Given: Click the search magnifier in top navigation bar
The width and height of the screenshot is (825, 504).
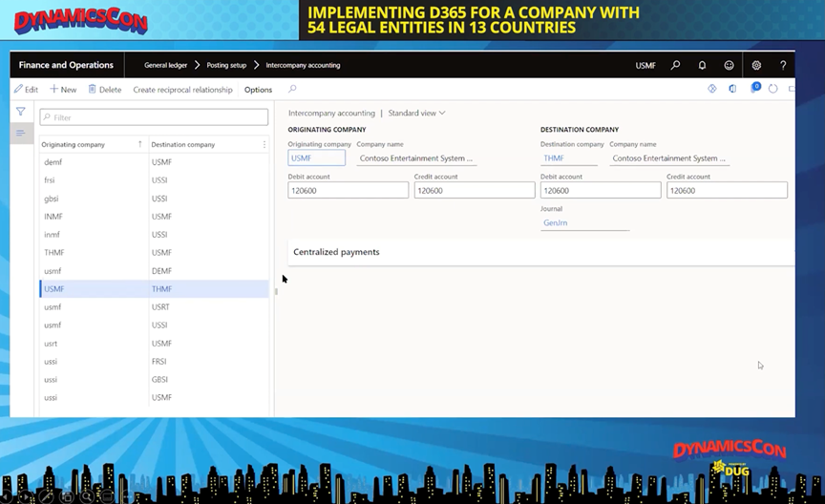Looking at the screenshot, I should pos(676,66).
